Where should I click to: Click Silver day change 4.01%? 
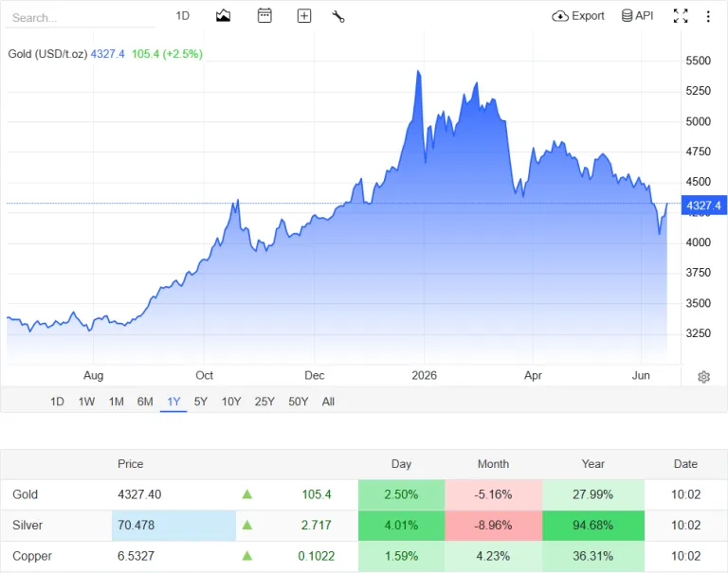pos(401,526)
